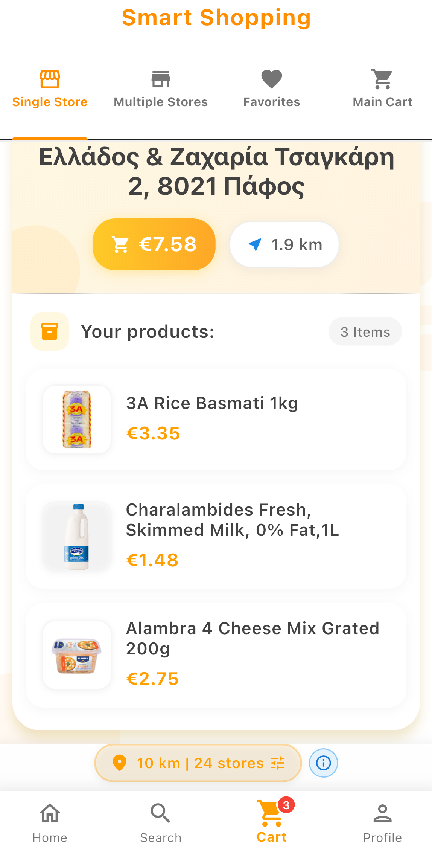
Task: Tap the 3 Items badge
Action: tap(365, 332)
